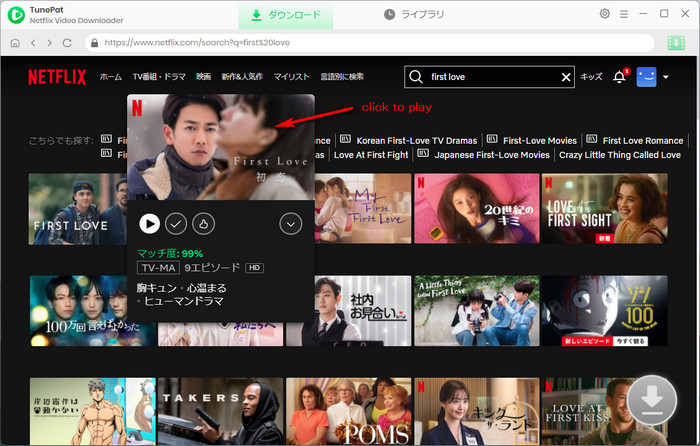
Task: Open 20世紀のキミ thumbnail
Action: 477,208
